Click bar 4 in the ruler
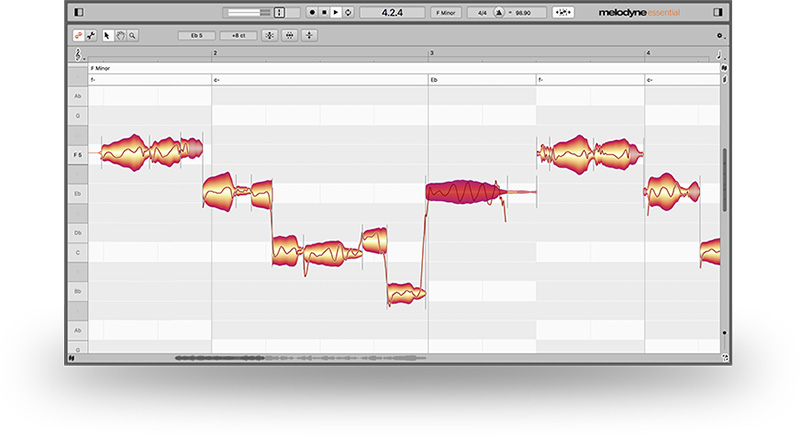This screenshot has width=800, height=437. pyautogui.click(x=648, y=53)
